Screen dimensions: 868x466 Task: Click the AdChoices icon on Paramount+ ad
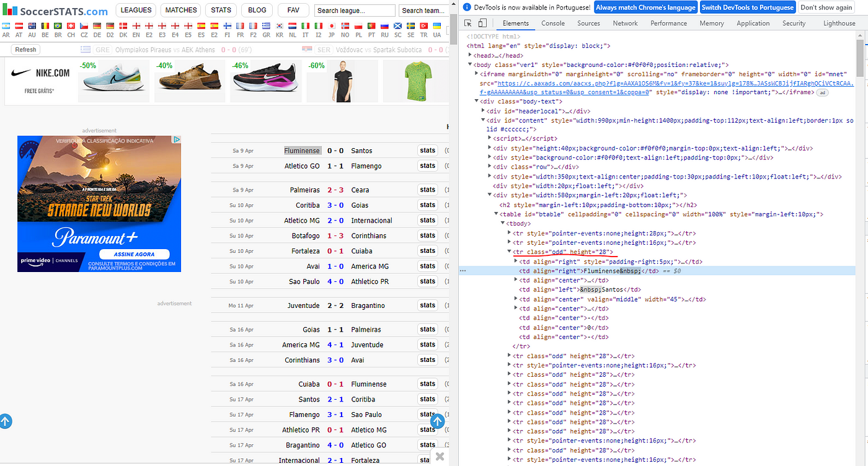click(x=177, y=139)
